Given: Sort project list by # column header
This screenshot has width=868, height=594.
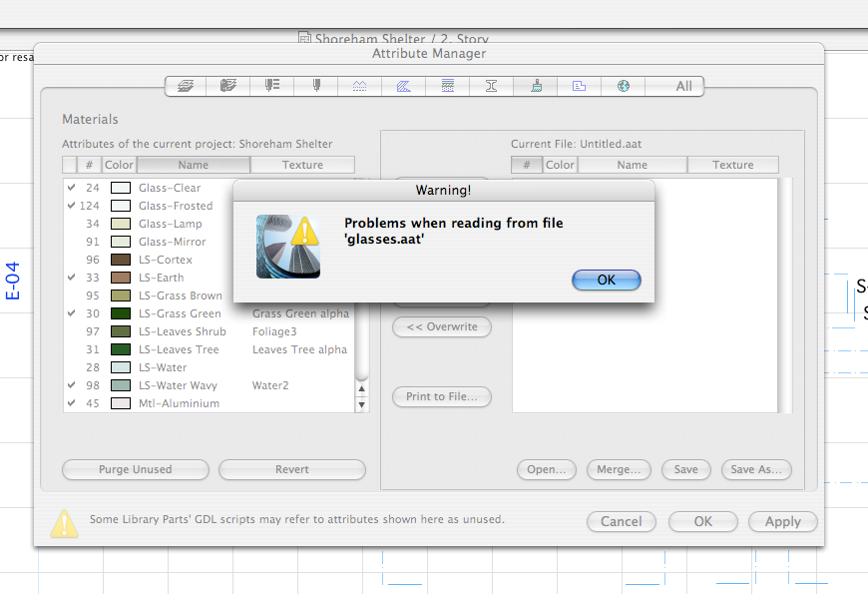Looking at the screenshot, I should (89, 165).
